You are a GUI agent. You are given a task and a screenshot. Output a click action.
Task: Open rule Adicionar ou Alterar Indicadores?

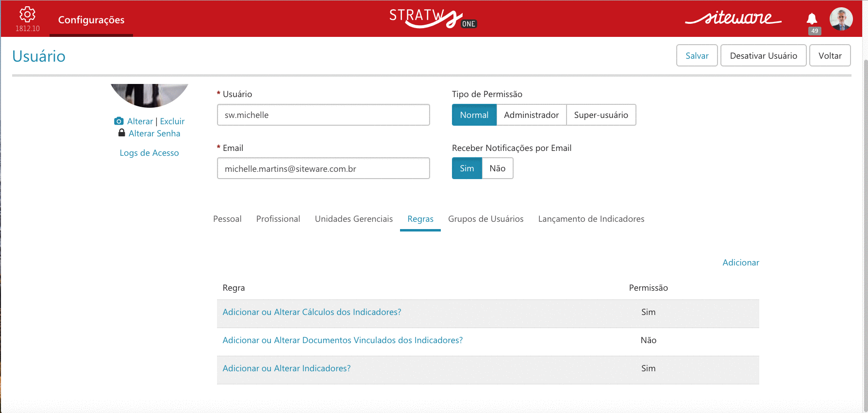tap(286, 368)
